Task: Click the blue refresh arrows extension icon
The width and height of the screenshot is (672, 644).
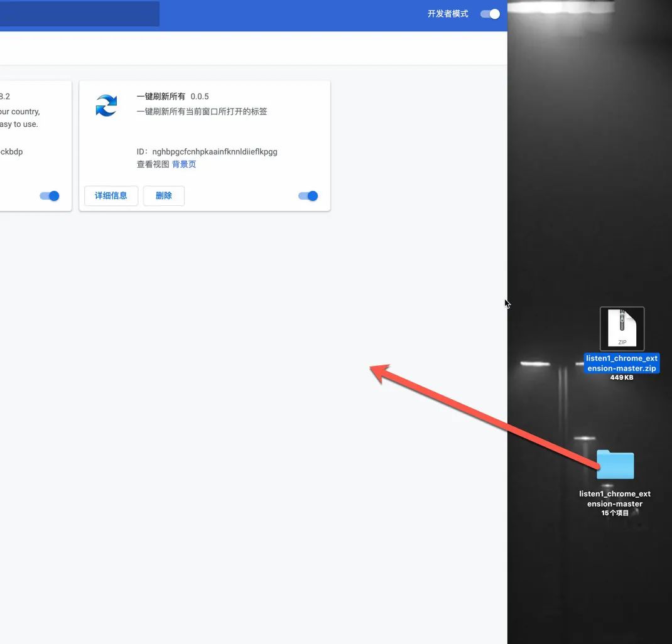Action: click(106, 105)
